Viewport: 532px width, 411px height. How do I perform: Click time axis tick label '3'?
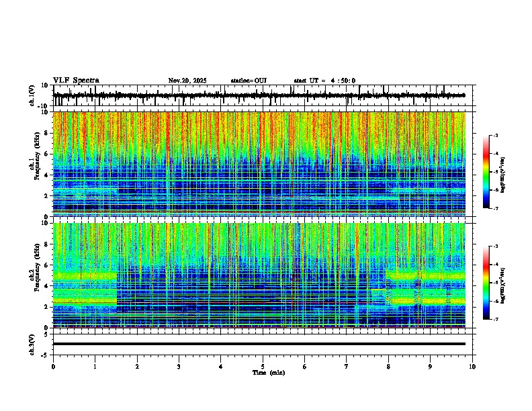click(x=179, y=367)
